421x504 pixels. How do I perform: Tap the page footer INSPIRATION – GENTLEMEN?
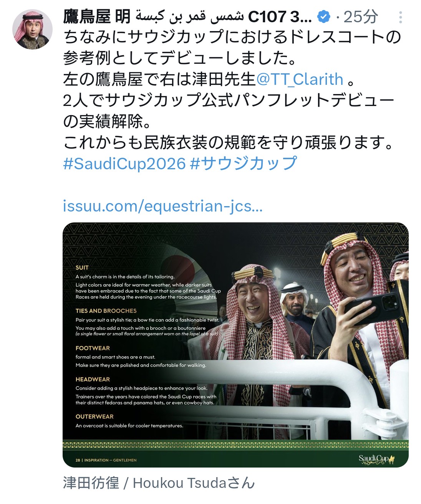(x=110, y=460)
